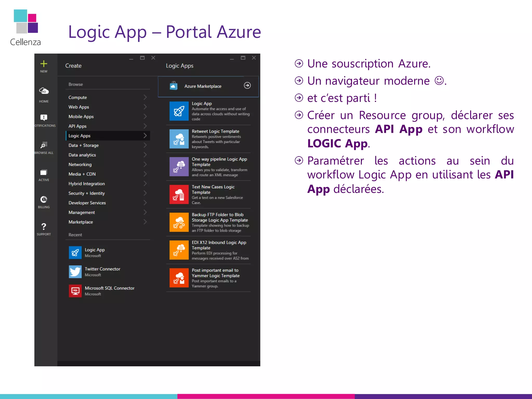Expand the Data + Storage chevron
532x399 pixels.
point(145,145)
